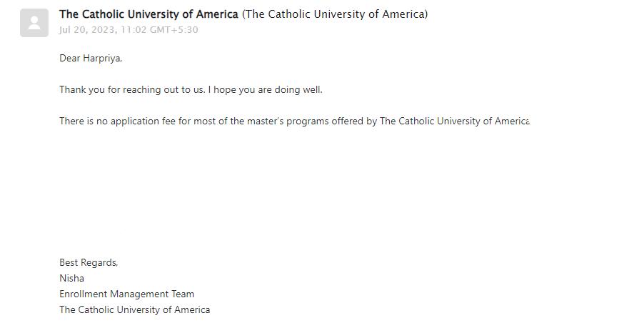Click the word 'Enrollment' in the signature
644x328 pixels.
pyautogui.click(x=83, y=294)
